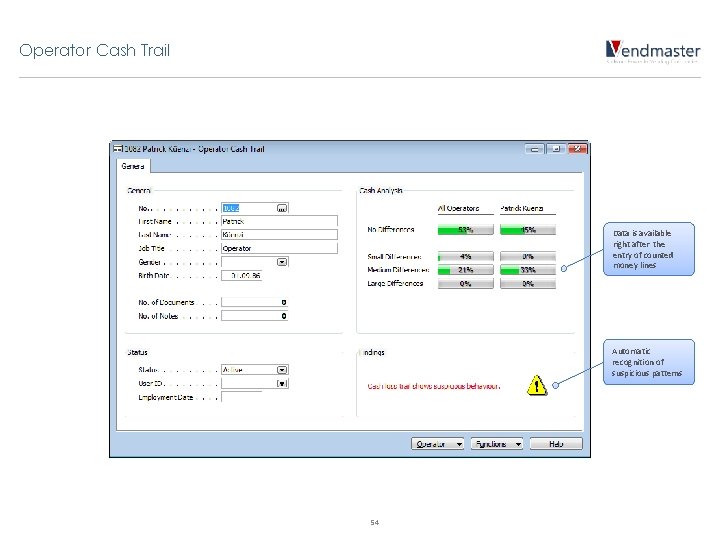Screen dimensions: 720x540
Task: Click the Job Title field showing Operator
Action: tap(279, 248)
